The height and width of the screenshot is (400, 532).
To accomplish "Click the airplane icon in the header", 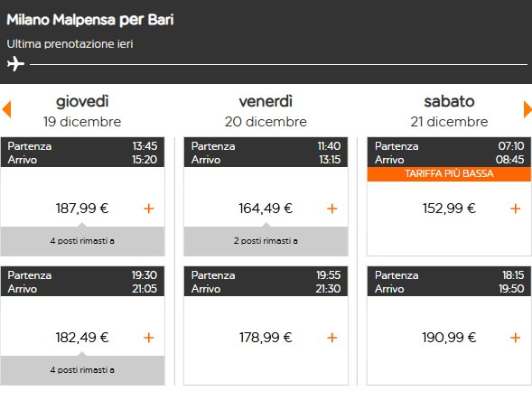I will coord(15,64).
